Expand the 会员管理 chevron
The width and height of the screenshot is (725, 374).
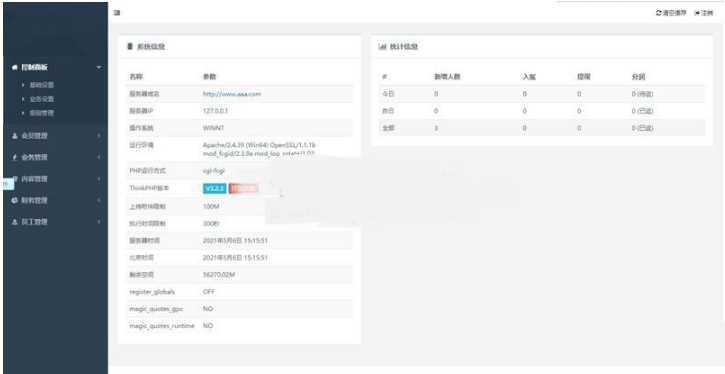99,136
